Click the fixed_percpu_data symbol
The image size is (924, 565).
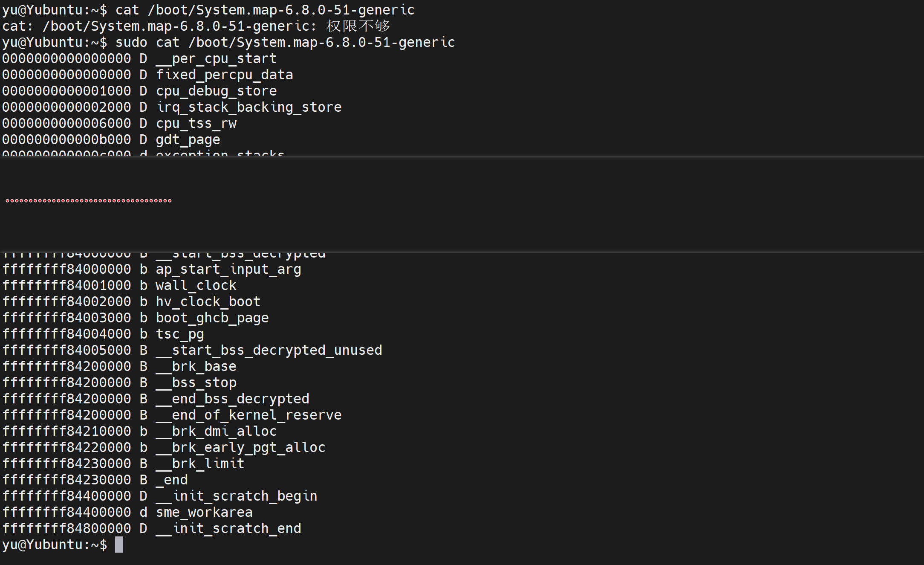point(224,75)
